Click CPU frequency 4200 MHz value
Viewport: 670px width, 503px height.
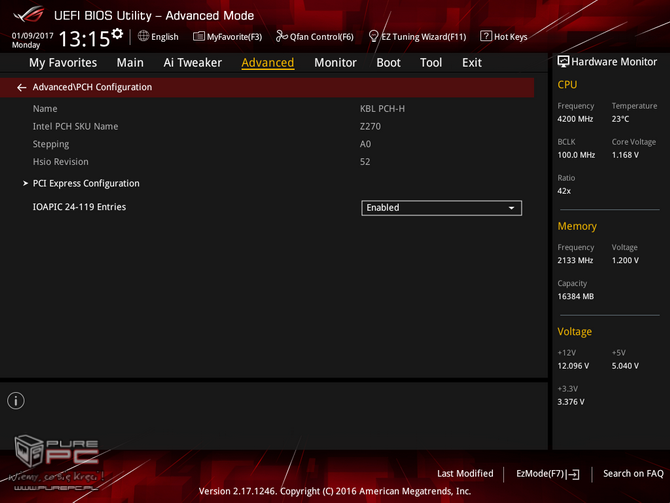[575, 119]
